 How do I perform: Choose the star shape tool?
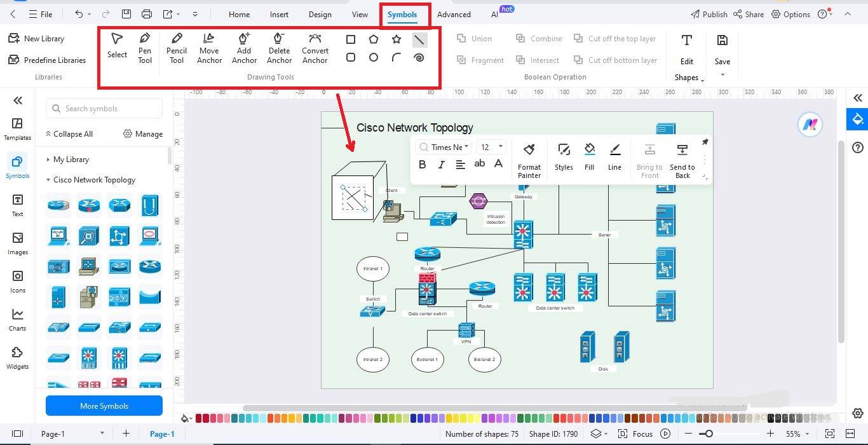397,39
